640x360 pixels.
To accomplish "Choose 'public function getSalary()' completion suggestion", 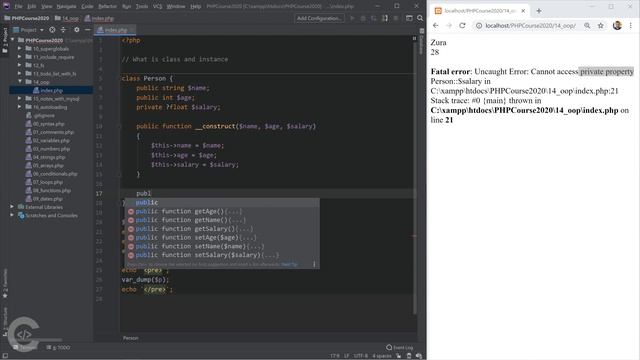I will coord(222,229).
